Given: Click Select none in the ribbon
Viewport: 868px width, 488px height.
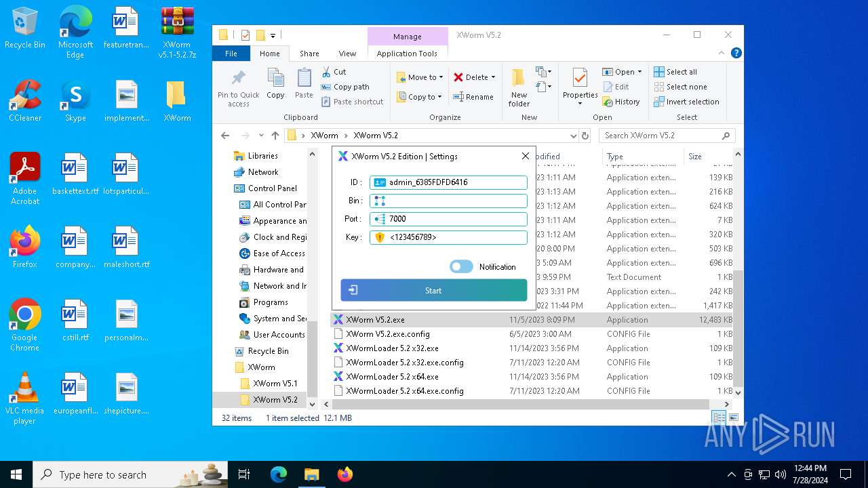Looking at the screenshot, I should 680,87.
